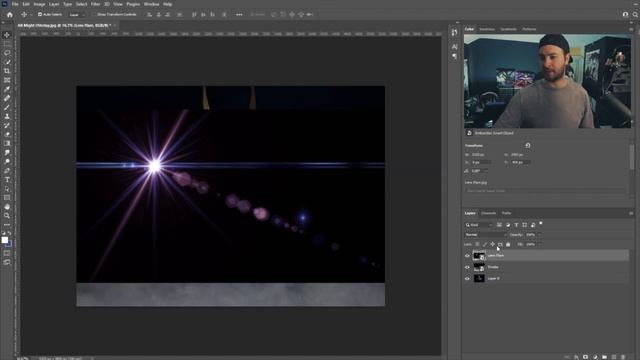Screen dimensions: 640x360
Task: Select the Path Selection tool
Action: coord(7,189)
